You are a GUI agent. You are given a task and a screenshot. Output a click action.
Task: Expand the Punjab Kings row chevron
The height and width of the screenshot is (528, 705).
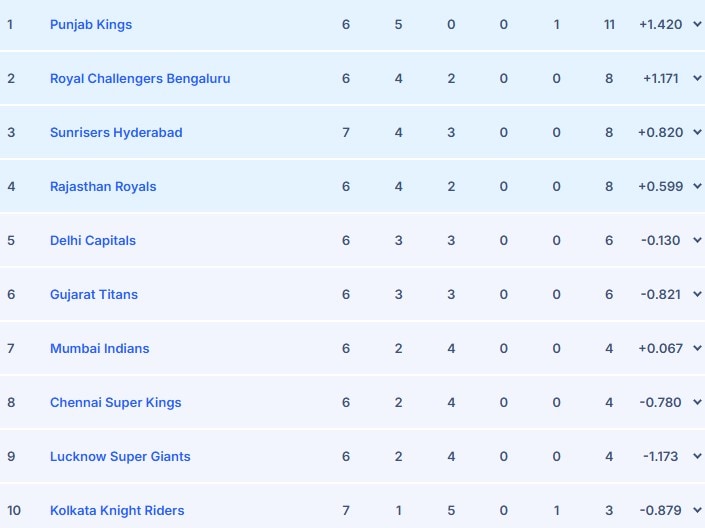(697, 24)
